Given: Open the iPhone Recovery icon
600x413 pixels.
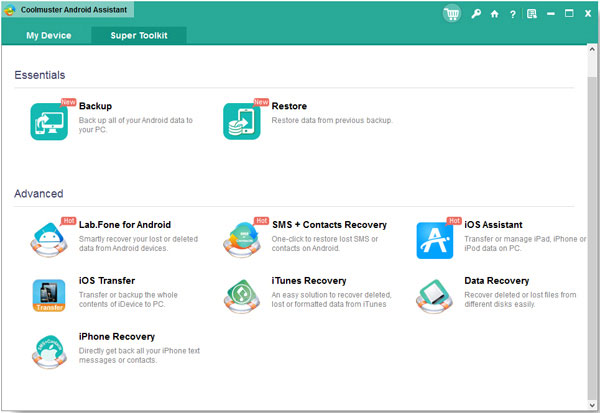Looking at the screenshot, I should [49, 352].
